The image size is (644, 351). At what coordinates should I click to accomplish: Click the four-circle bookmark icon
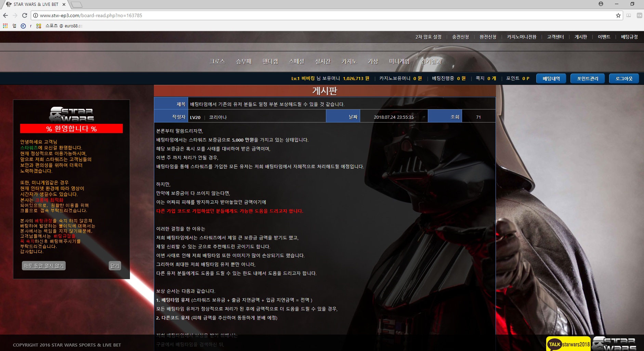coord(39,26)
